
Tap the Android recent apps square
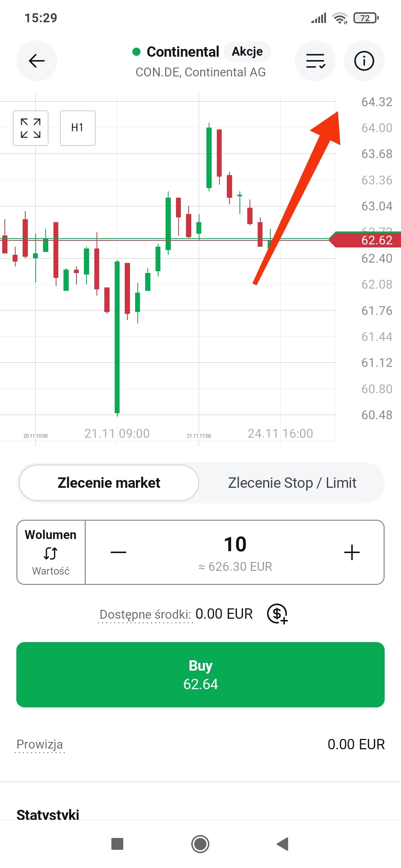click(x=117, y=844)
